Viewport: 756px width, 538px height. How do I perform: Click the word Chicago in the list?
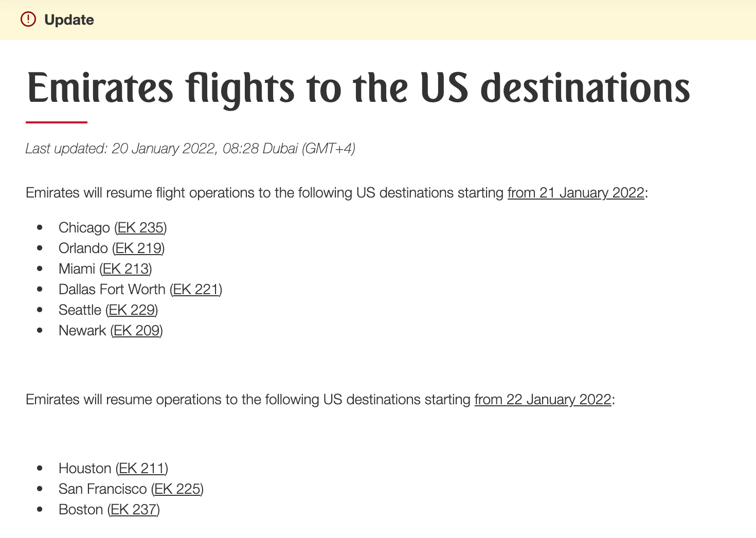coord(84,228)
